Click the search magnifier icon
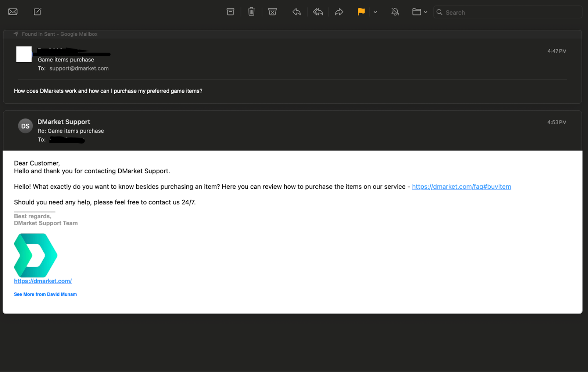The height and width of the screenshot is (372, 588). pyautogui.click(x=439, y=12)
